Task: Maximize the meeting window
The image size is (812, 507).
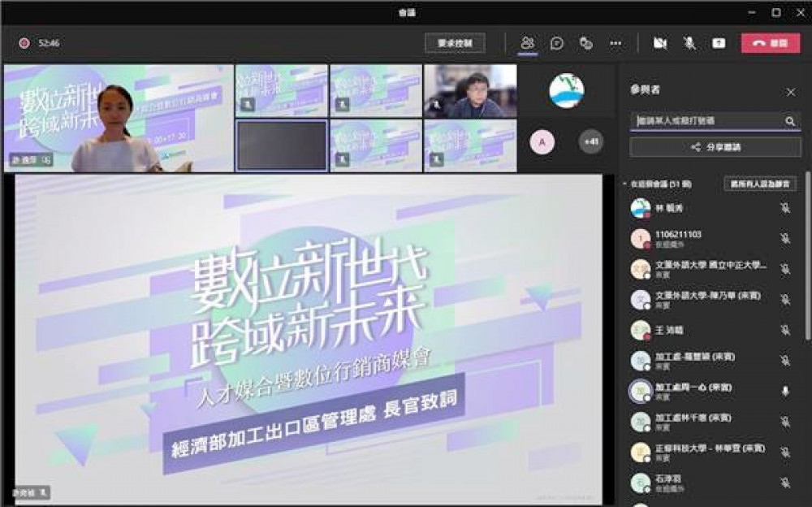Action: tap(775, 12)
